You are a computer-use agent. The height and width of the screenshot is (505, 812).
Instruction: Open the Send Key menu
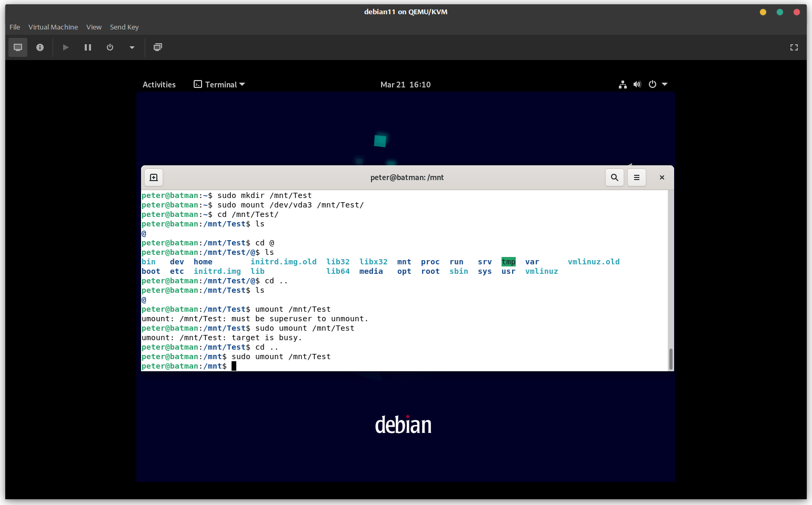pyautogui.click(x=124, y=27)
